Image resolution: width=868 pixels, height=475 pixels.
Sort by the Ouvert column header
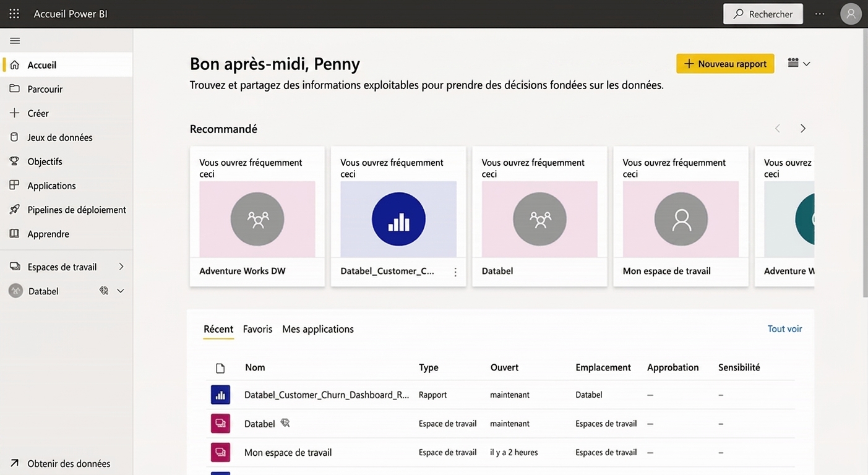click(x=505, y=367)
